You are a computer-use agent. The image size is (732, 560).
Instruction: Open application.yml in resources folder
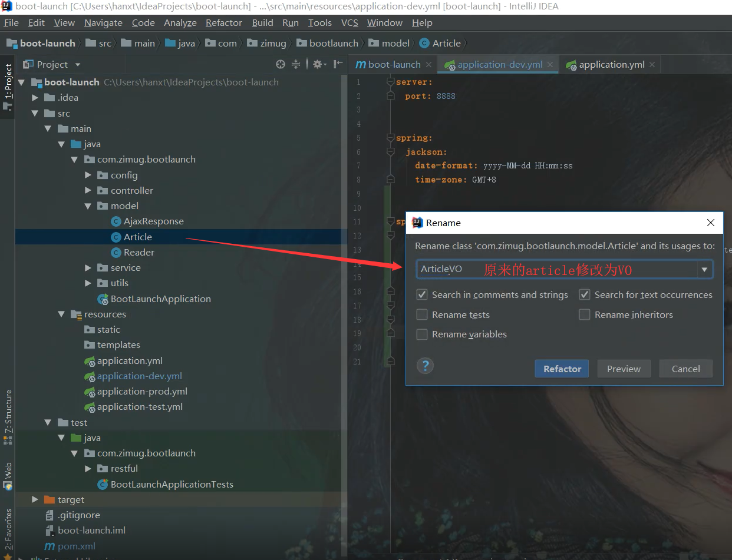130,360
